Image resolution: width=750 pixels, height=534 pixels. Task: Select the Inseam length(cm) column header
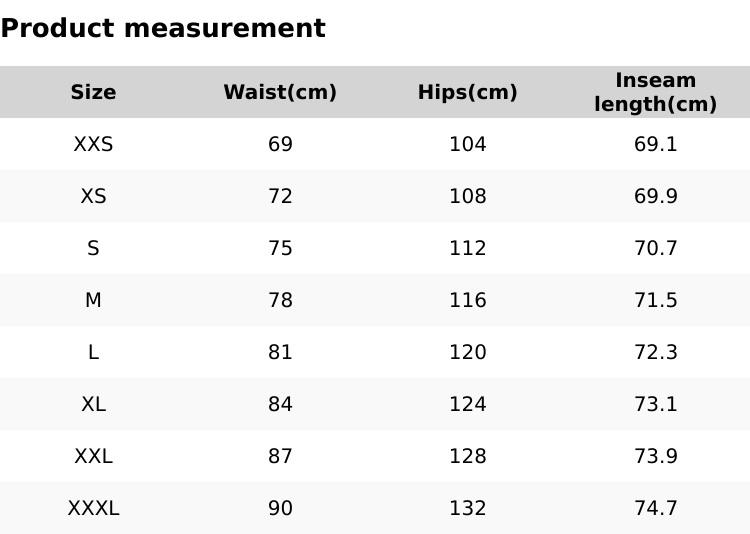click(x=655, y=92)
